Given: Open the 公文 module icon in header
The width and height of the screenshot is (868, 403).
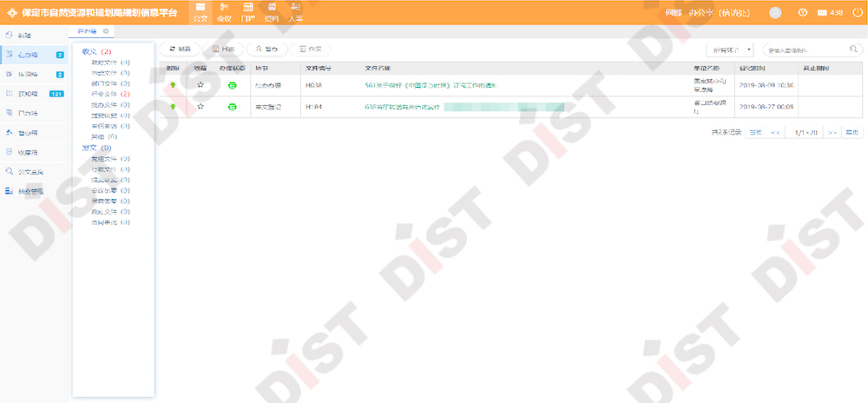Looking at the screenshot, I should 201,11.
